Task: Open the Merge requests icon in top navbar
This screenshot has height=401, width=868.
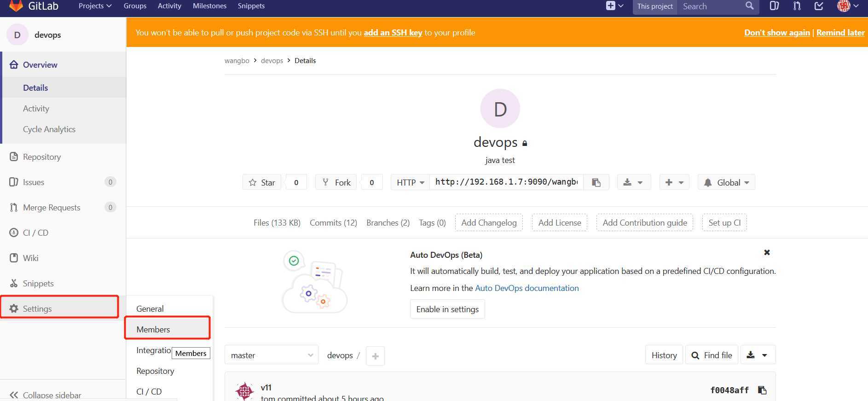Action: [x=797, y=6]
